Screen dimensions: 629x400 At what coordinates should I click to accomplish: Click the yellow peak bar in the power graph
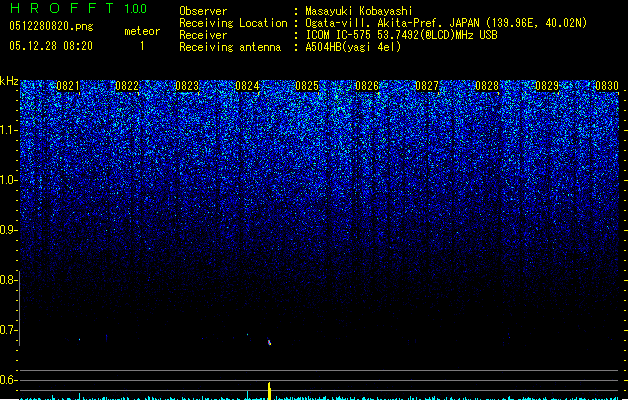(x=270, y=391)
